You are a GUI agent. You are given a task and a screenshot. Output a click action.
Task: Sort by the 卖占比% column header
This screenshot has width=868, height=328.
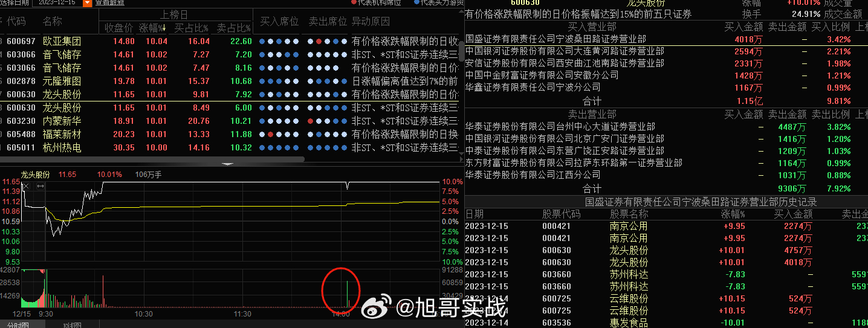pos(233,28)
